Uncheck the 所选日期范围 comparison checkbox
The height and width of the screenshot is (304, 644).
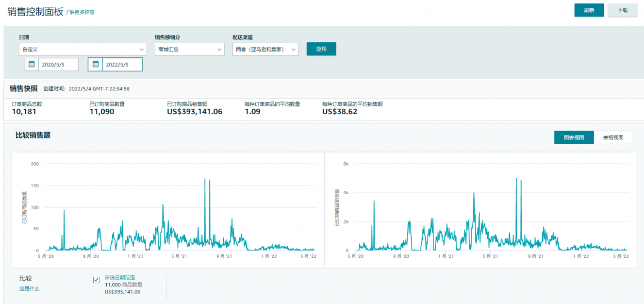(x=96, y=280)
